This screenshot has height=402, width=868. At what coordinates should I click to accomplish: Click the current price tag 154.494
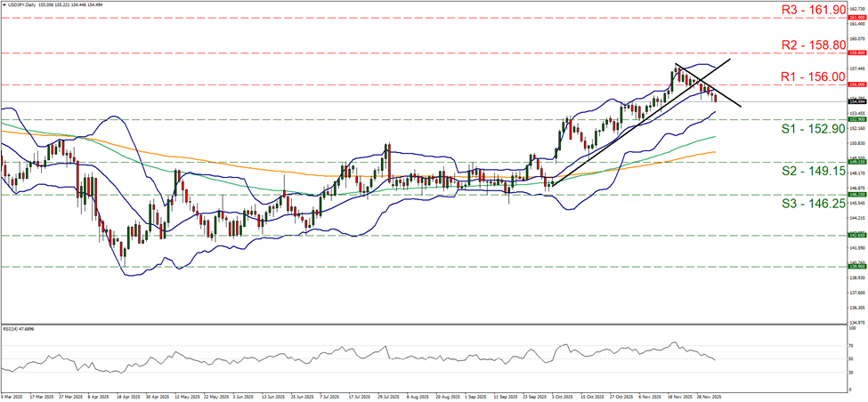click(x=857, y=101)
